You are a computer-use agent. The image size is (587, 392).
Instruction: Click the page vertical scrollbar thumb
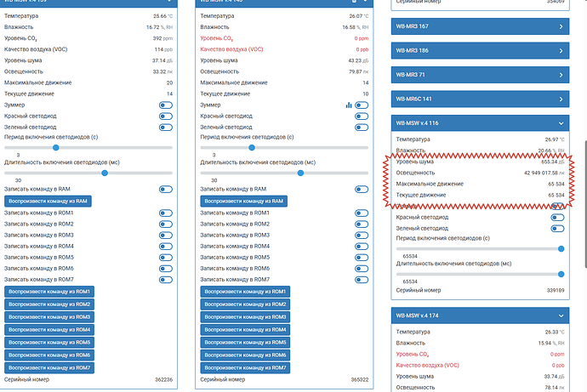[x=585, y=204]
